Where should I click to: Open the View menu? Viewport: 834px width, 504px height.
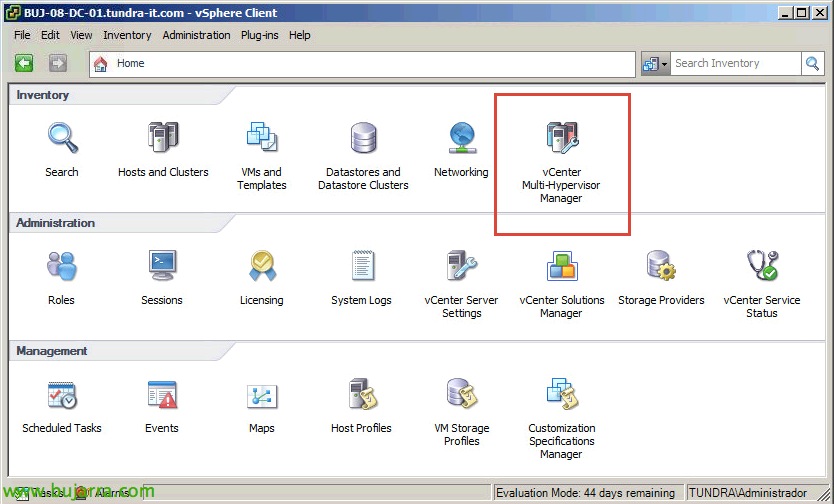pos(81,35)
